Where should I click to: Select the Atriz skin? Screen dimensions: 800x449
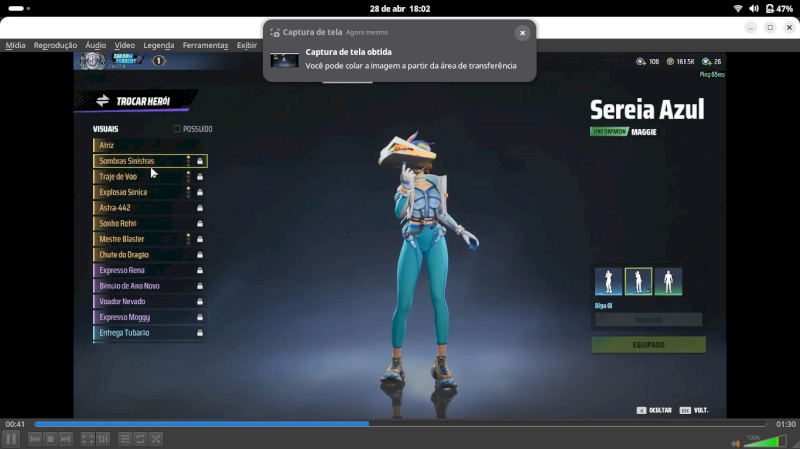(150, 145)
